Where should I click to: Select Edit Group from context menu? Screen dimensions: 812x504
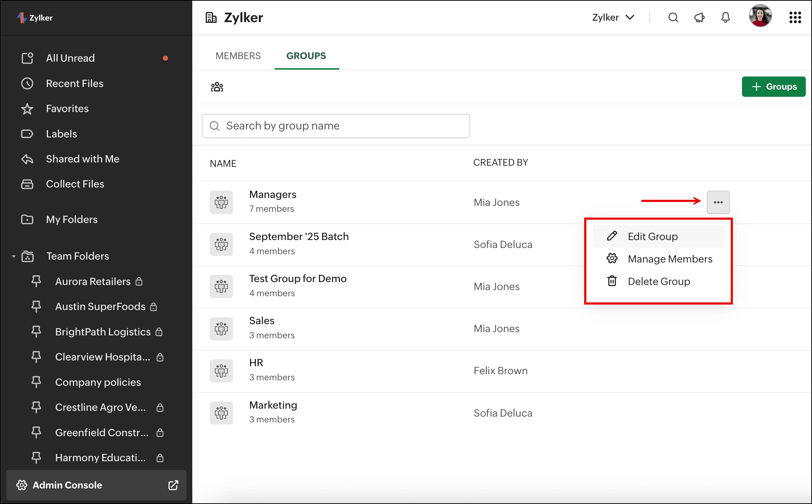pos(652,236)
